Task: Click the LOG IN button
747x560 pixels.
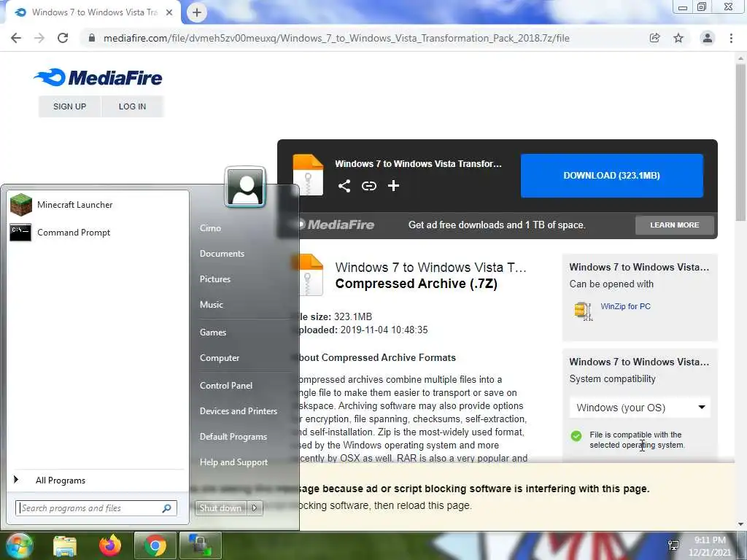Action: pos(133,106)
